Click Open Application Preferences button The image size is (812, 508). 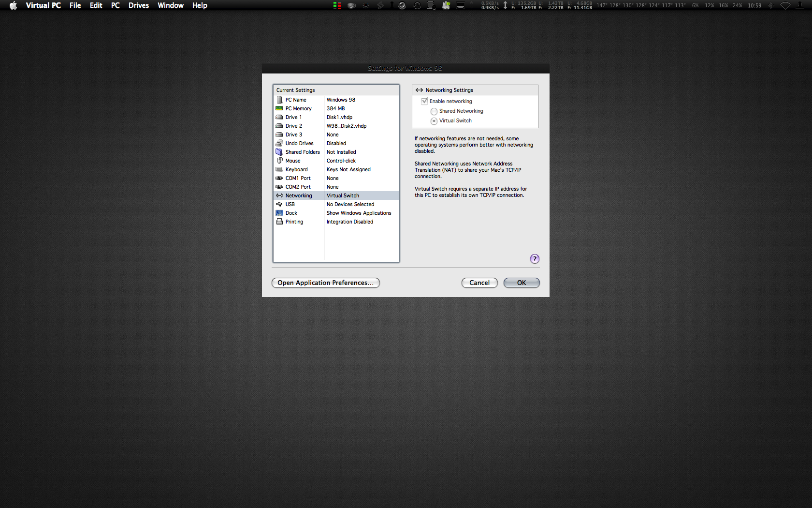pos(326,283)
